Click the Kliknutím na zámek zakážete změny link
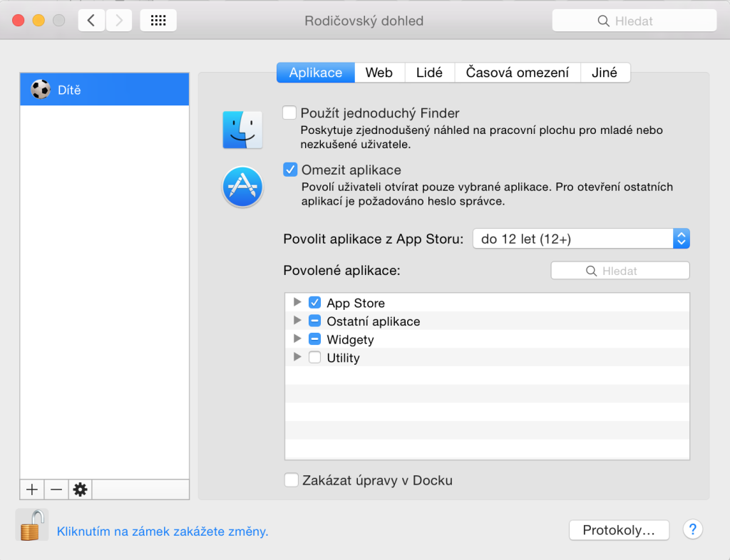The image size is (730, 560). pyautogui.click(x=163, y=532)
